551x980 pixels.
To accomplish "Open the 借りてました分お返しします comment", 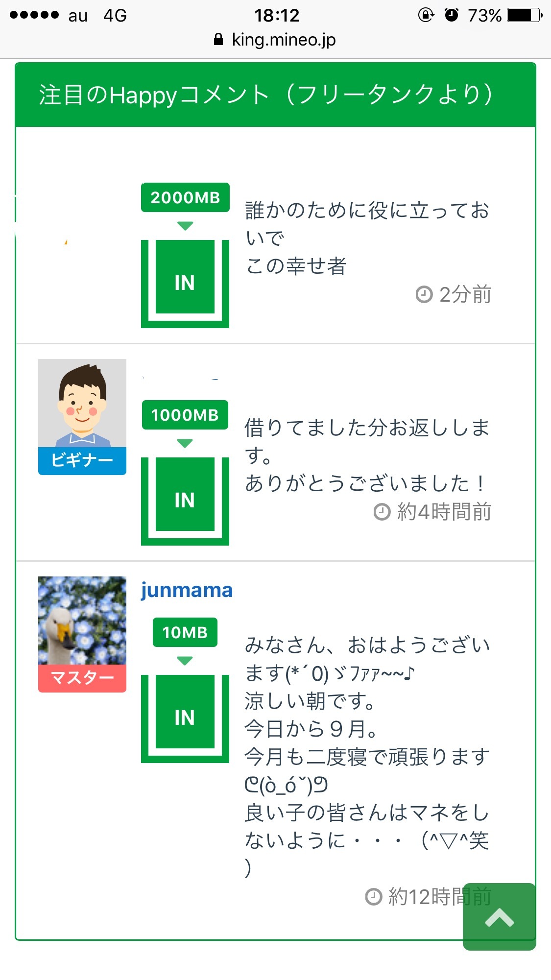I will tap(367, 455).
